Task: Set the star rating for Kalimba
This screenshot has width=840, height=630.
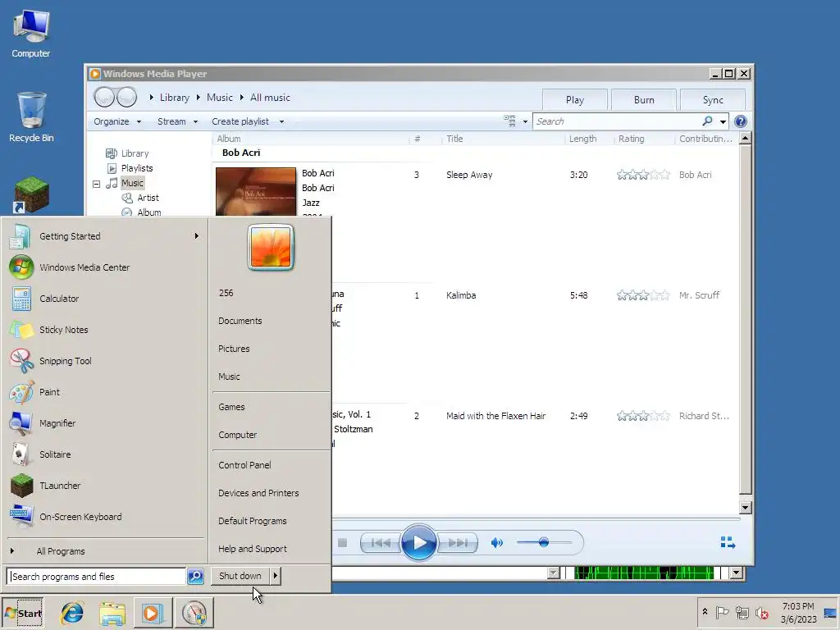Action: (643, 295)
